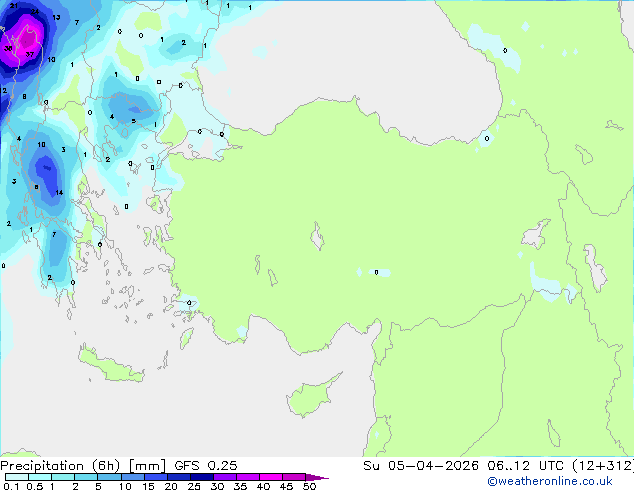Click the legend scale label 25

click(194, 486)
